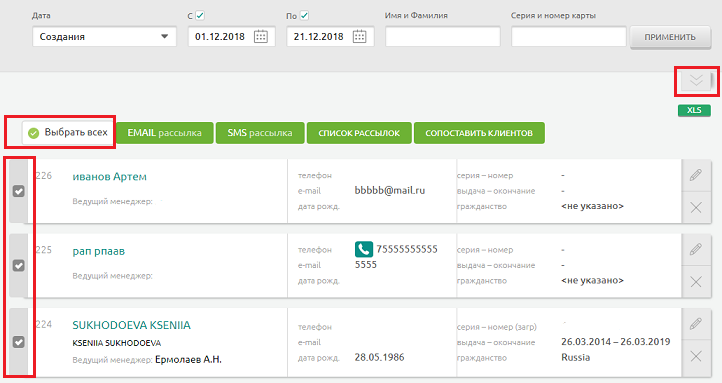Open СПИСОК РАССЫЛОК
722x383 pixels.
coord(359,133)
